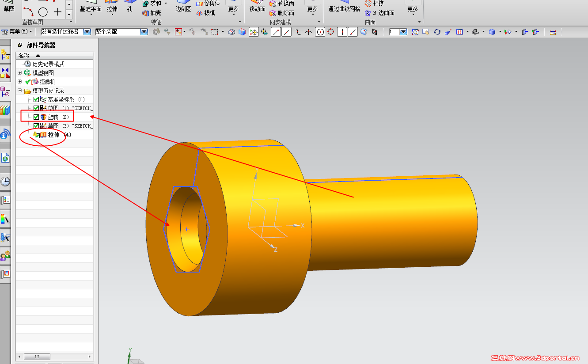This screenshot has width=588, height=364.
Task: Select the circle sketch tool
Action: 43,12
